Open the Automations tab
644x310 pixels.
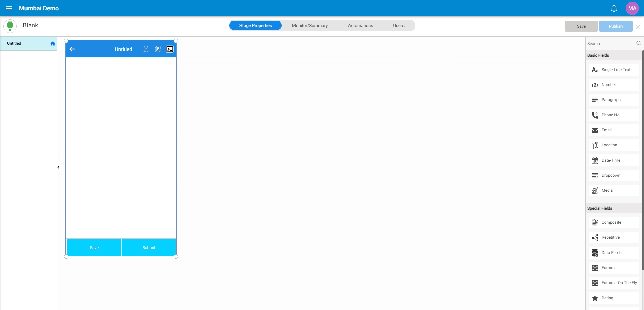tap(360, 26)
